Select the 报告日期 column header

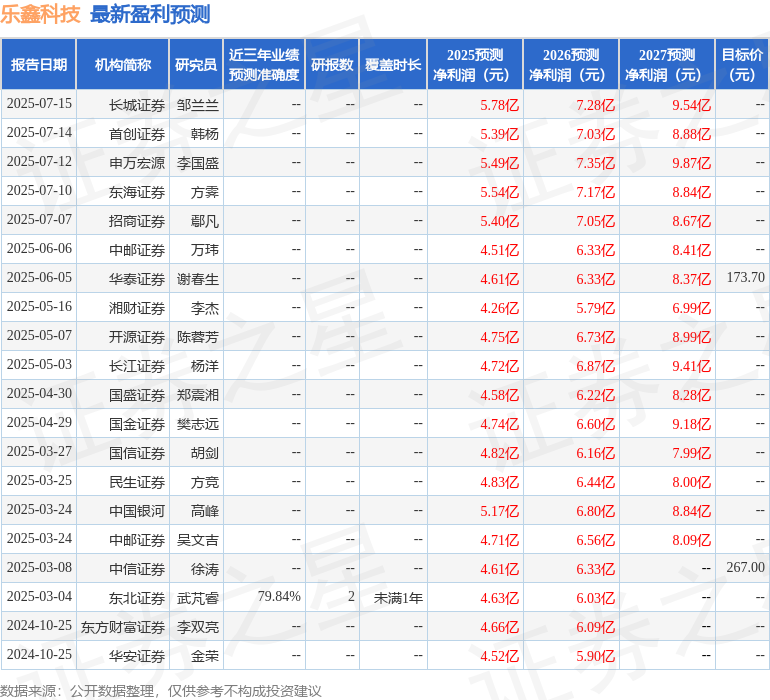pyautogui.click(x=39, y=64)
